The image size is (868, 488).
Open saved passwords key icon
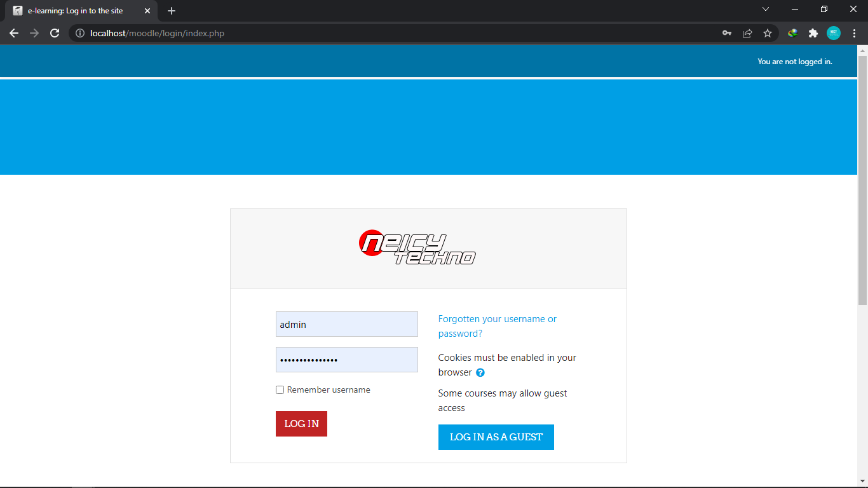[x=727, y=33]
